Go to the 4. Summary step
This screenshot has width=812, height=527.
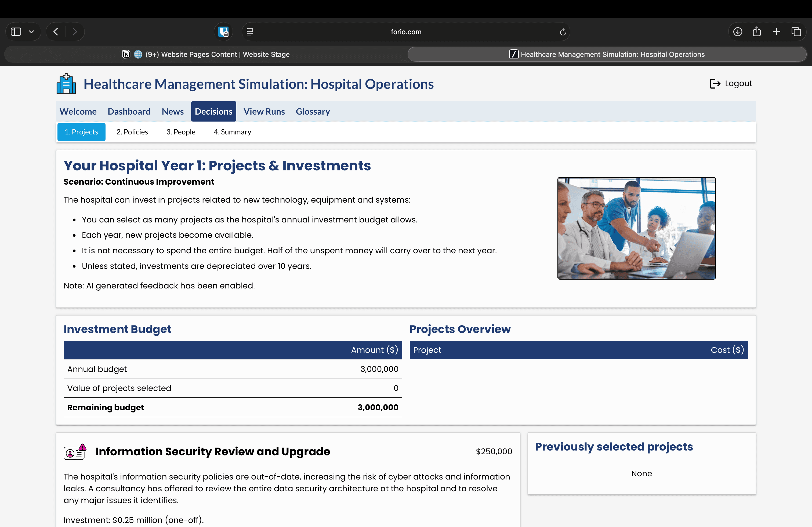click(x=232, y=132)
